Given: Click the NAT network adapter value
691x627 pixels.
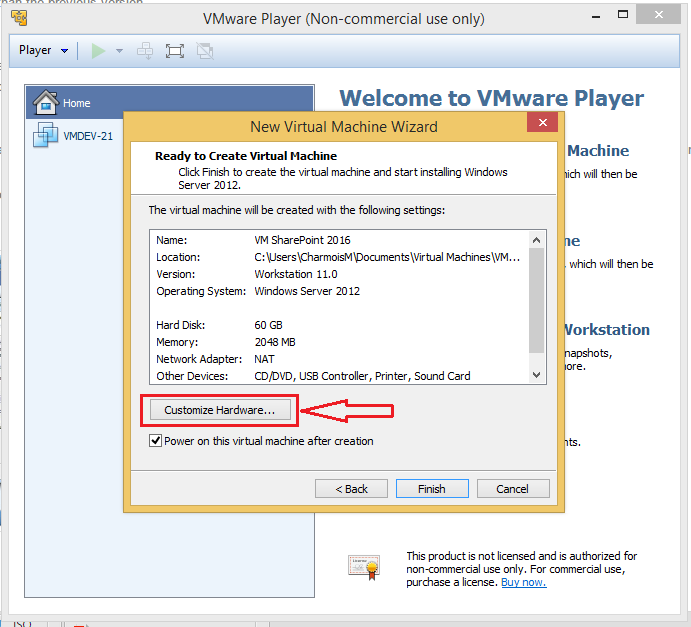Looking at the screenshot, I should tap(264, 359).
